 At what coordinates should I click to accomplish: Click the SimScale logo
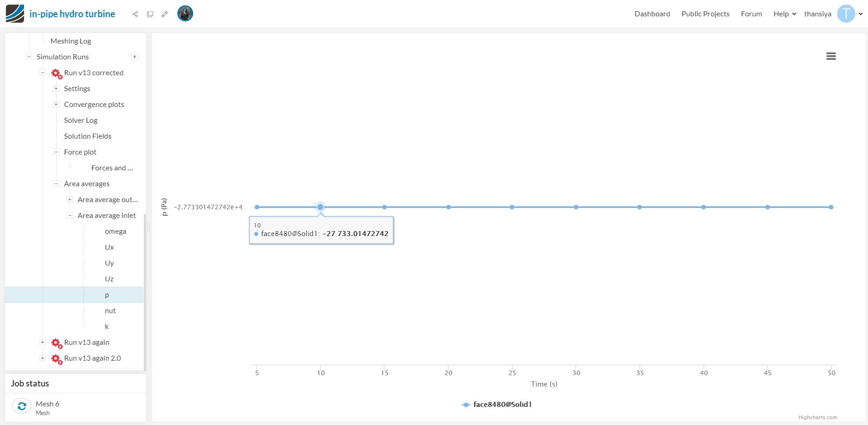[x=15, y=14]
